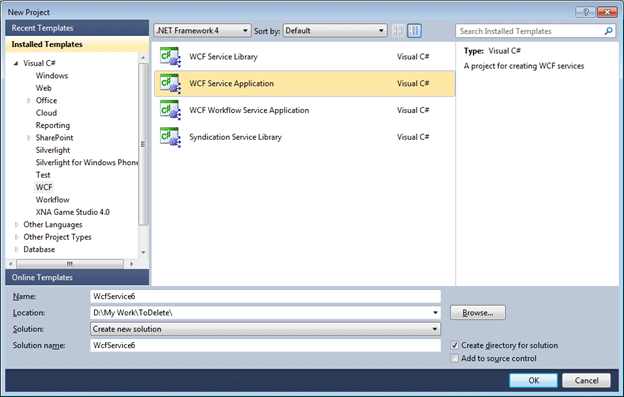Select the WCF template category
This screenshot has height=397, width=624.
(44, 187)
